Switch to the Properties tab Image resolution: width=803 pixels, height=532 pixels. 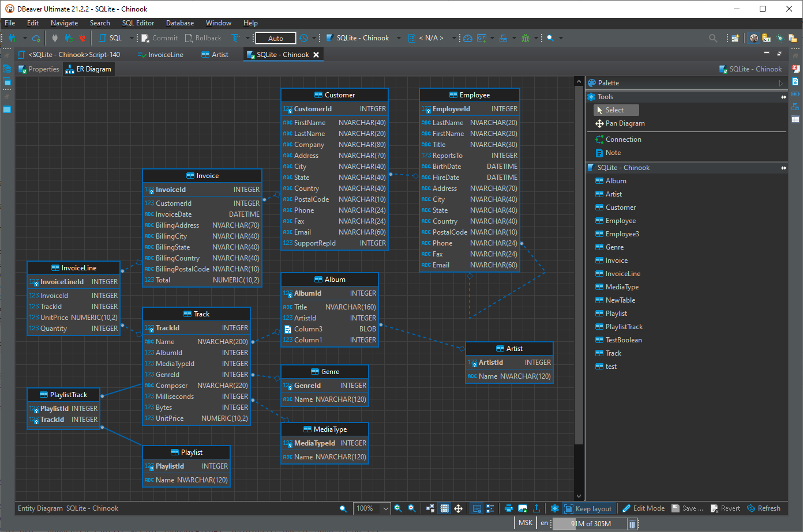tap(43, 69)
